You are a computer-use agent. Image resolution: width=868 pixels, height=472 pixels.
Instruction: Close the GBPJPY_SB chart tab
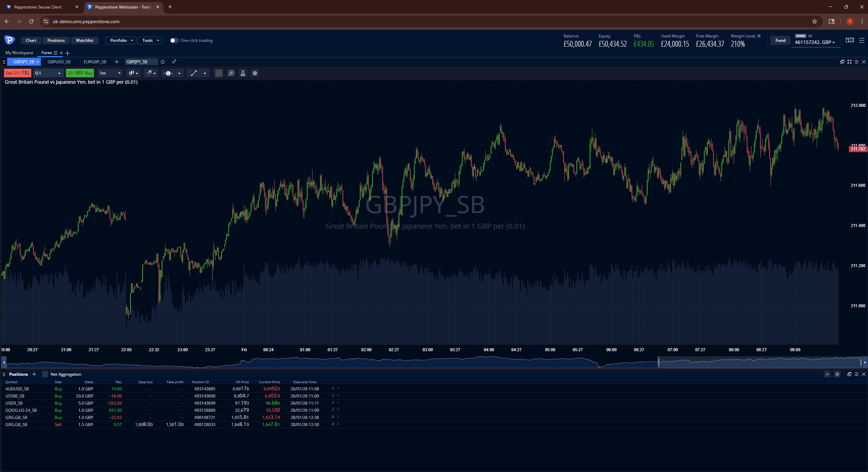38,62
